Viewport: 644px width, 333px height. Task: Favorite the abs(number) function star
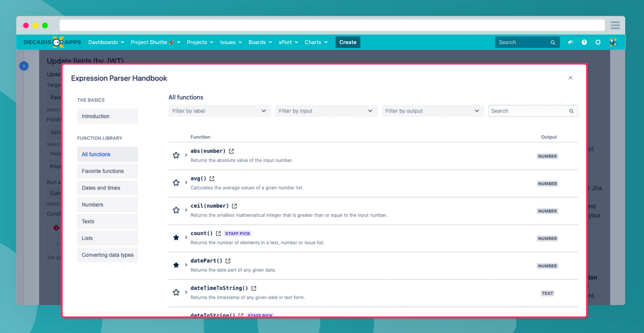(176, 155)
